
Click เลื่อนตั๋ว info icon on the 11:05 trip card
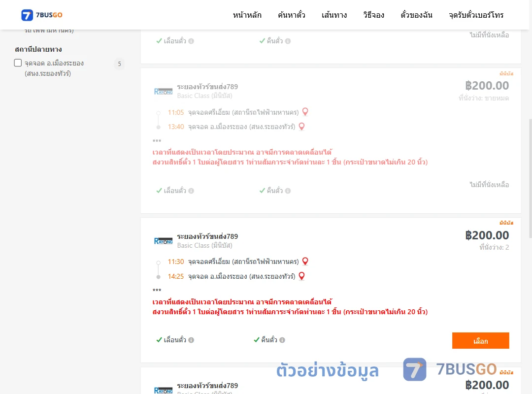(191, 191)
